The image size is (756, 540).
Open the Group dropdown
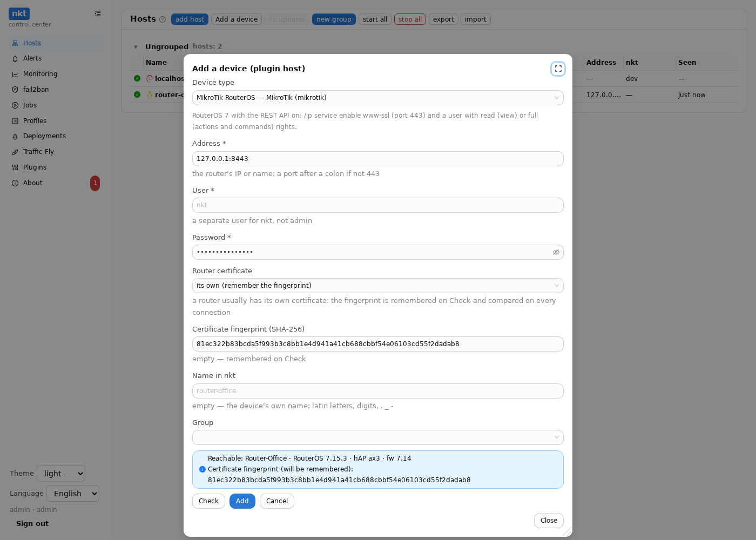click(378, 437)
